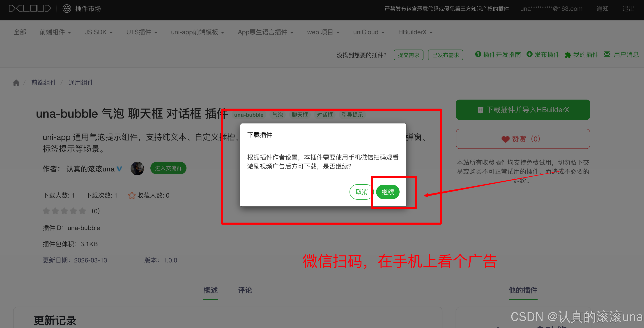Click the 对话框 tag
Viewport: 644px width, 328px height.
pyautogui.click(x=324, y=115)
